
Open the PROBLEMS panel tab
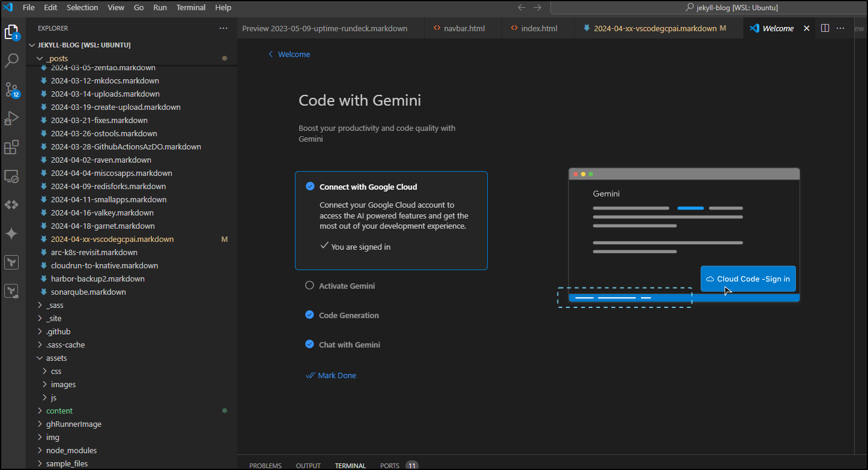pyautogui.click(x=266, y=466)
